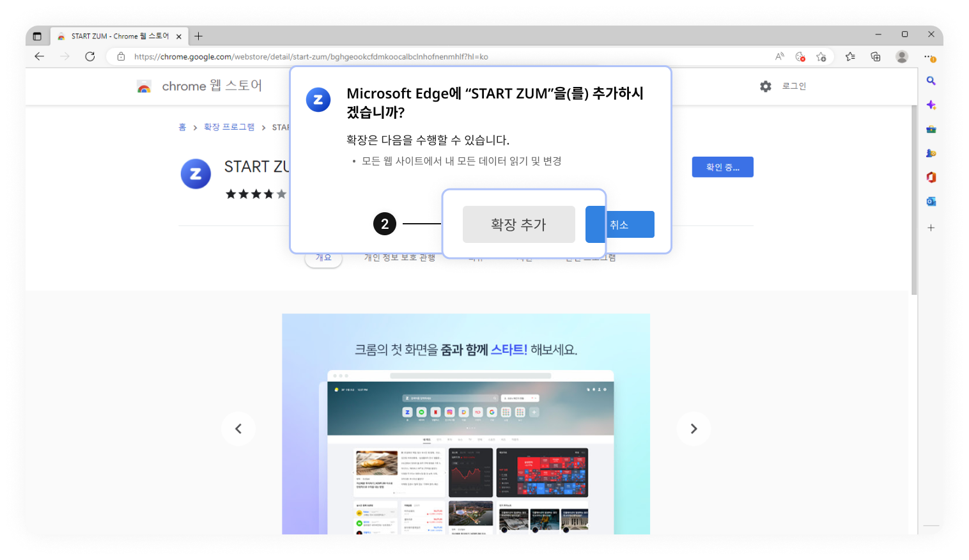Screen dimensions: 969x560
Task: Add page to favorites via the star icon
Action: pyautogui.click(x=822, y=56)
